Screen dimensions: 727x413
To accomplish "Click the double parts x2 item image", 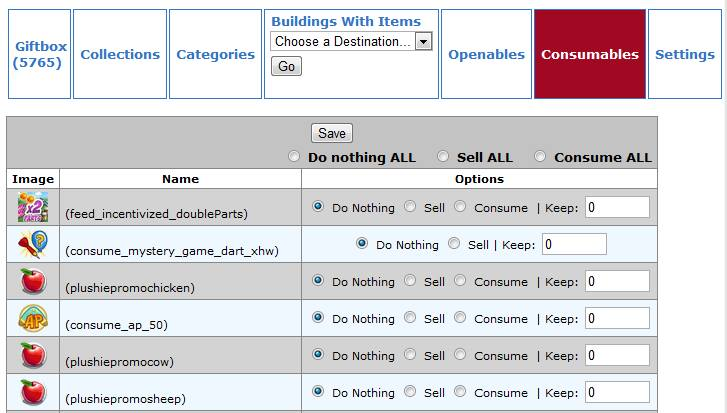I will click(x=33, y=207).
